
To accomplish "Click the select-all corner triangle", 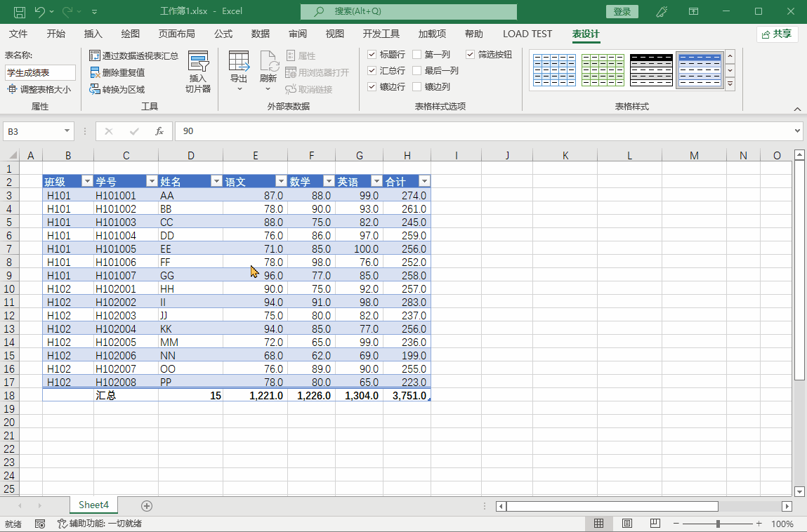I will [13, 155].
